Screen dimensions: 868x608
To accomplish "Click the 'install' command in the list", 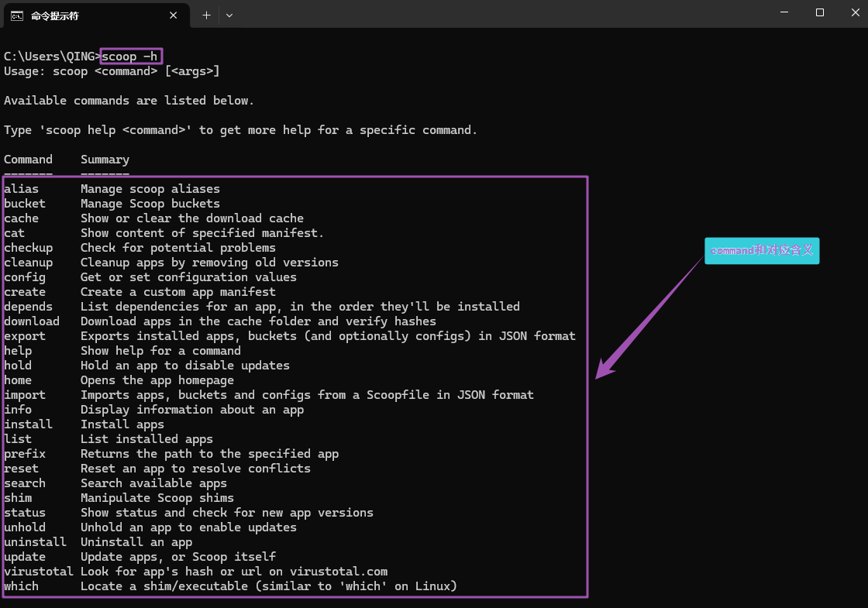I will point(28,424).
